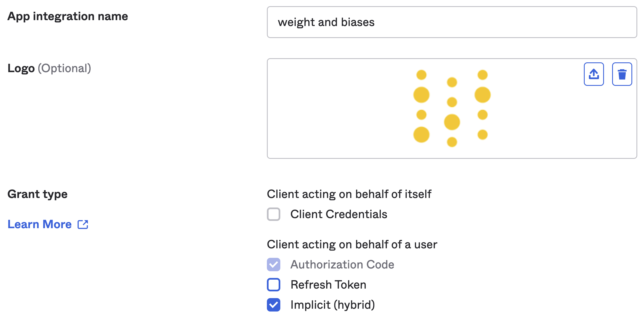Viewport: 644px width, 335px height.
Task: Click the yellow dotted Weights & Biases logo
Action: (x=452, y=108)
